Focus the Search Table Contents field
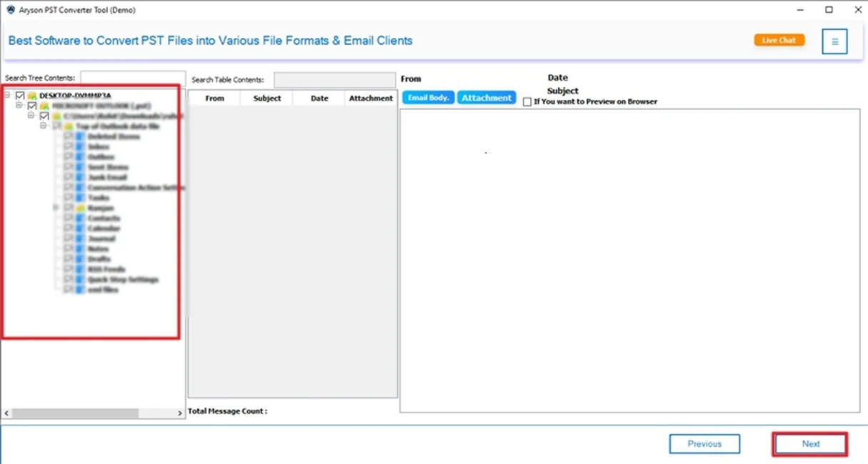The width and height of the screenshot is (868, 464). (334, 80)
